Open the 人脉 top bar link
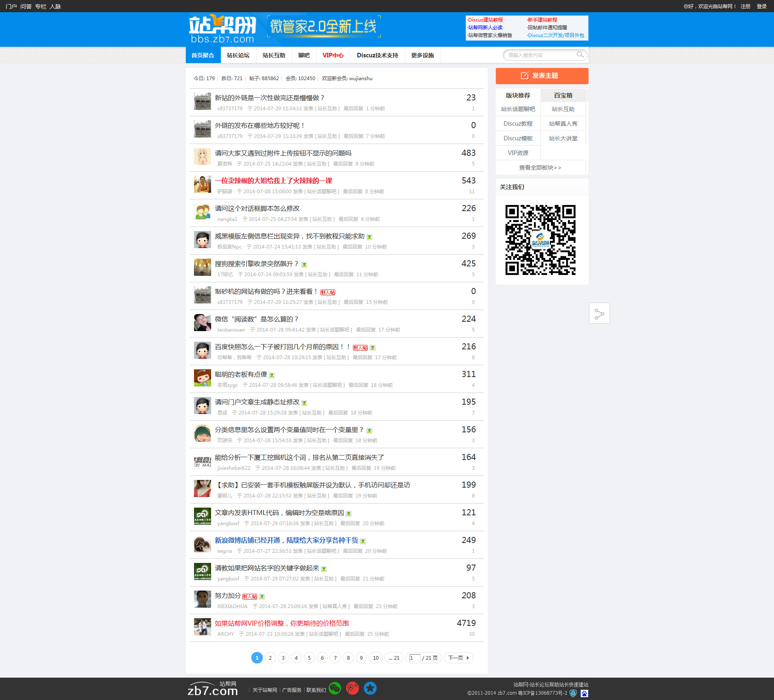 coord(55,6)
